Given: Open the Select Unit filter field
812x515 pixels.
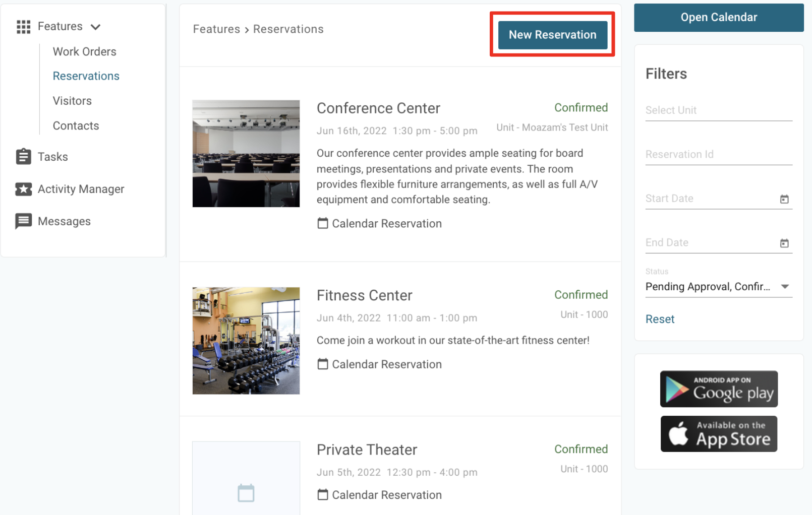Looking at the screenshot, I should click(x=718, y=110).
